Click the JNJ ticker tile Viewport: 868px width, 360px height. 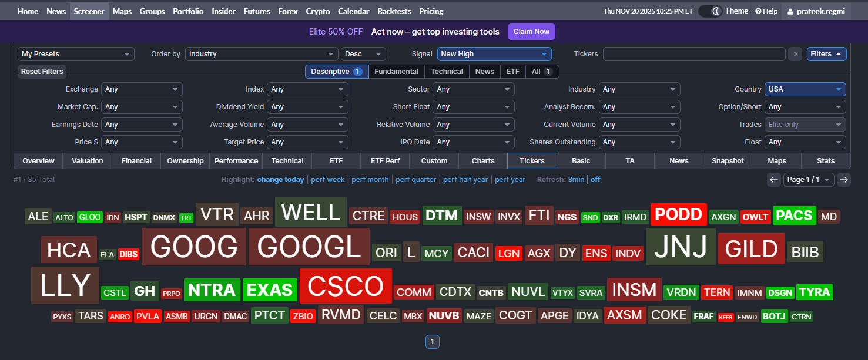pyautogui.click(x=681, y=247)
